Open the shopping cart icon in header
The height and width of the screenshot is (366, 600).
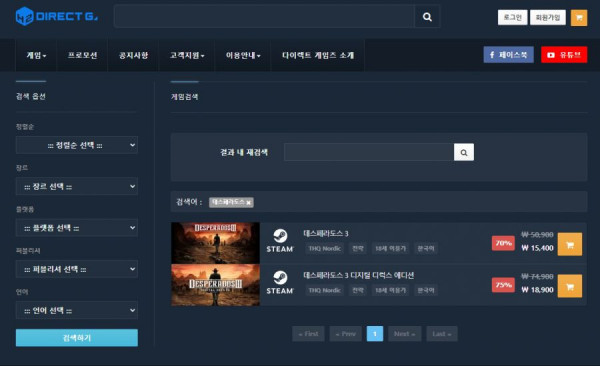click(x=579, y=18)
